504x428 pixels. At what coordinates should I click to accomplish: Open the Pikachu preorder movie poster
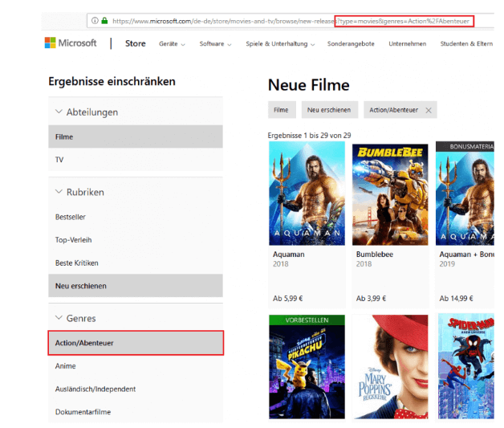click(x=307, y=367)
